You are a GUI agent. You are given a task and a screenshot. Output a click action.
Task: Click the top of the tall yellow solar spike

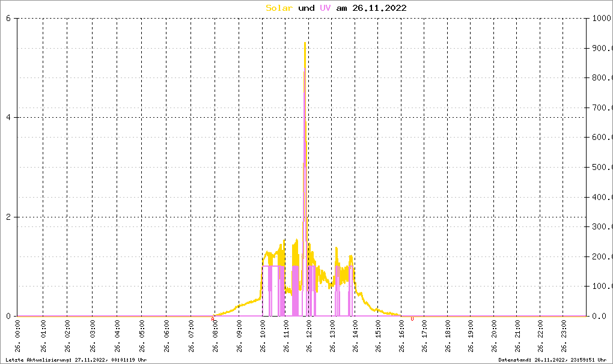pyautogui.click(x=305, y=43)
